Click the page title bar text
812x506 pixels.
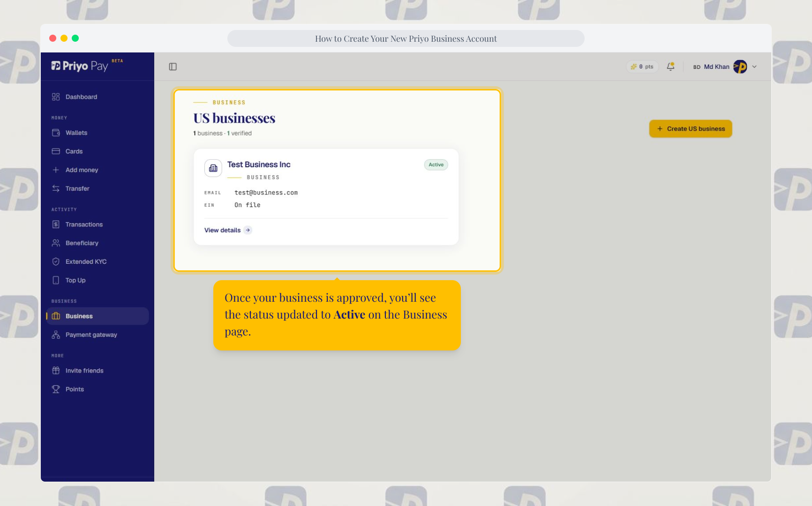point(406,38)
